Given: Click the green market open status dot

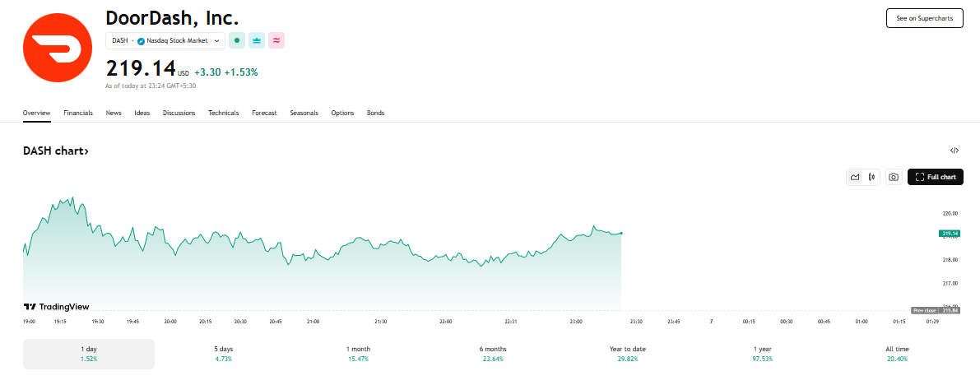Looking at the screenshot, I should coord(237,40).
